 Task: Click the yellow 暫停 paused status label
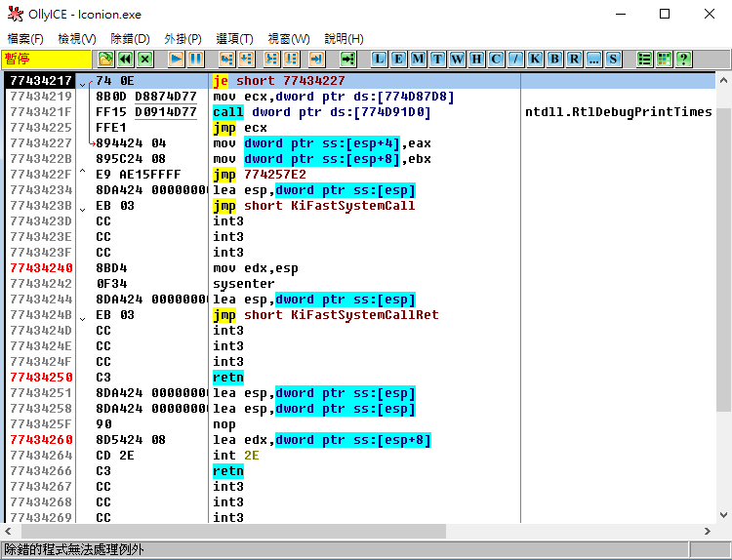[x=46, y=60]
